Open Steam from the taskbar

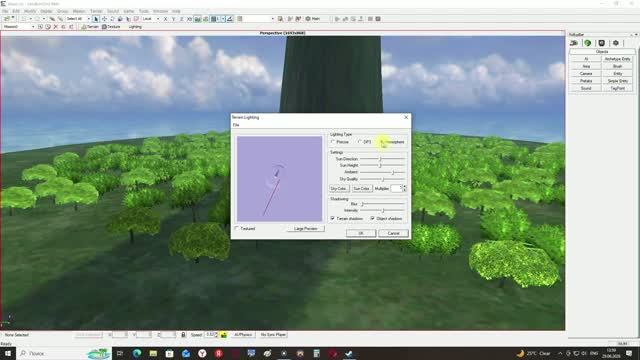(349, 353)
